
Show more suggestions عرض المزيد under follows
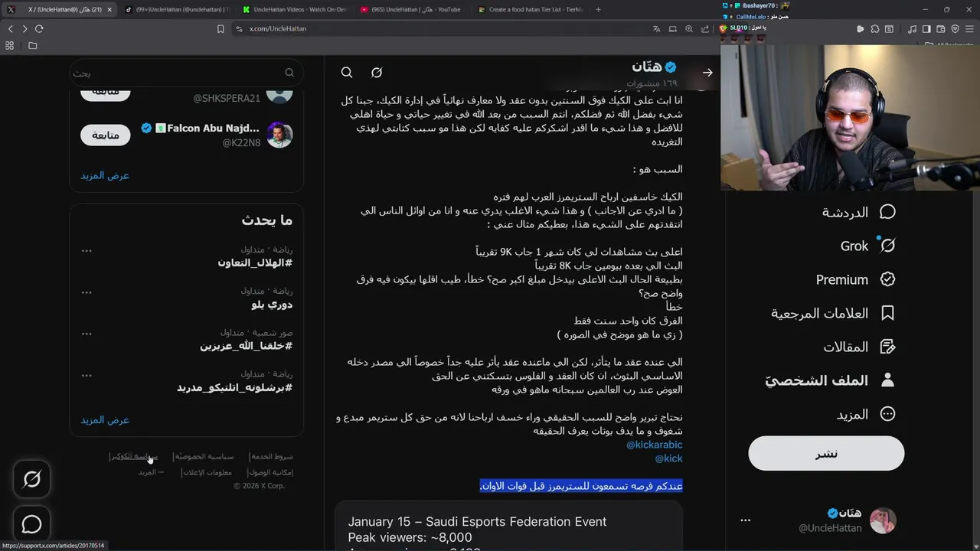point(105,175)
